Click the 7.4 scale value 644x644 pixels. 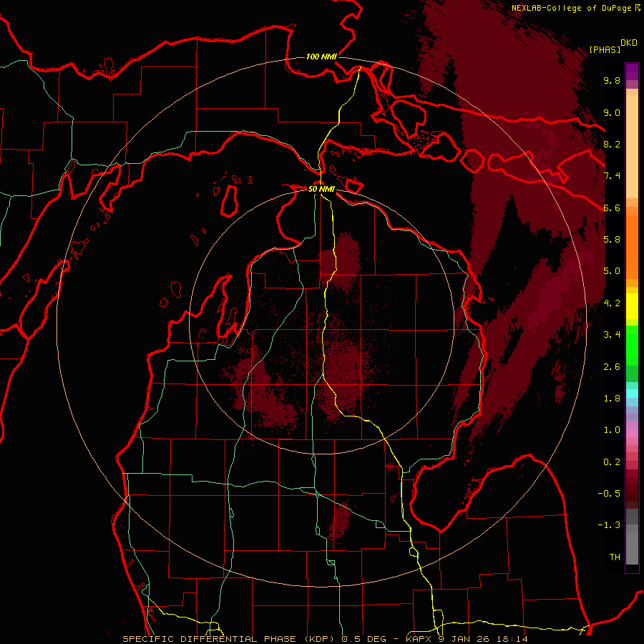(x=612, y=176)
